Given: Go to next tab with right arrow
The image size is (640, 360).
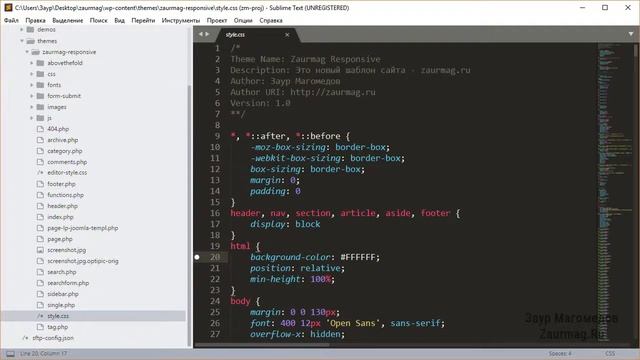Looking at the screenshot, I should tap(207, 34).
